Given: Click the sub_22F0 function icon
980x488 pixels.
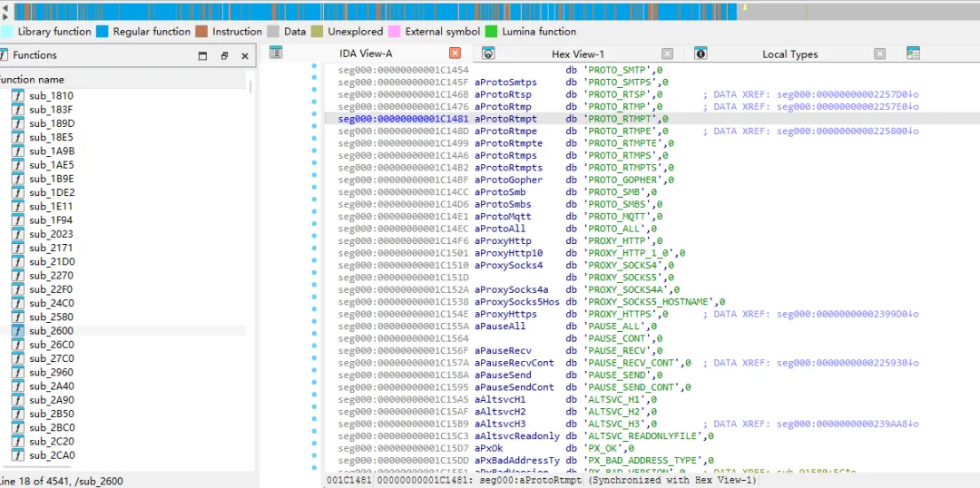Looking at the screenshot, I should [18, 289].
